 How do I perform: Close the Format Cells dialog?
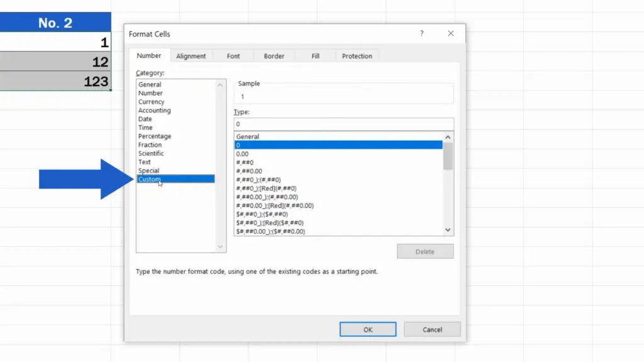pyautogui.click(x=450, y=34)
